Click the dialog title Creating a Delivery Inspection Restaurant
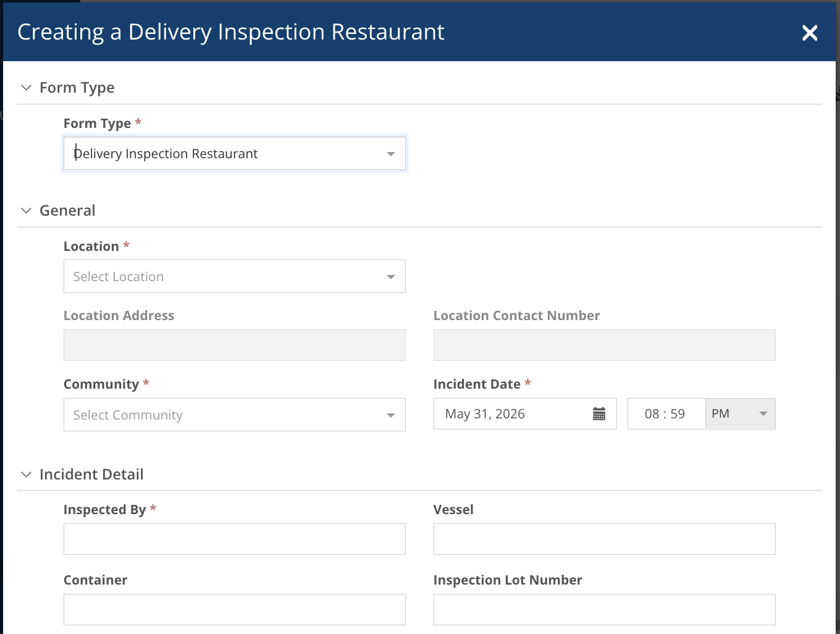840x634 pixels. (231, 32)
